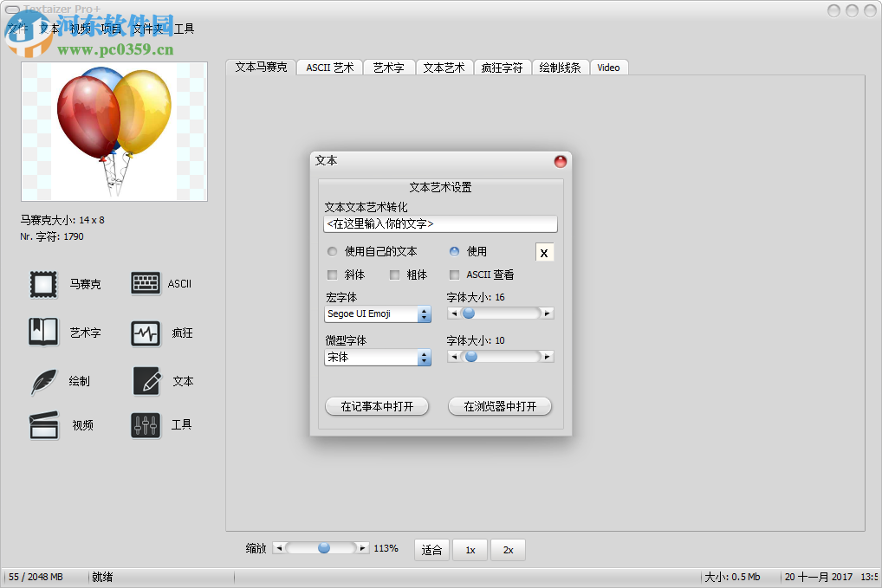Click the 在记事本中打开 button
The image size is (882, 588).
377,405
